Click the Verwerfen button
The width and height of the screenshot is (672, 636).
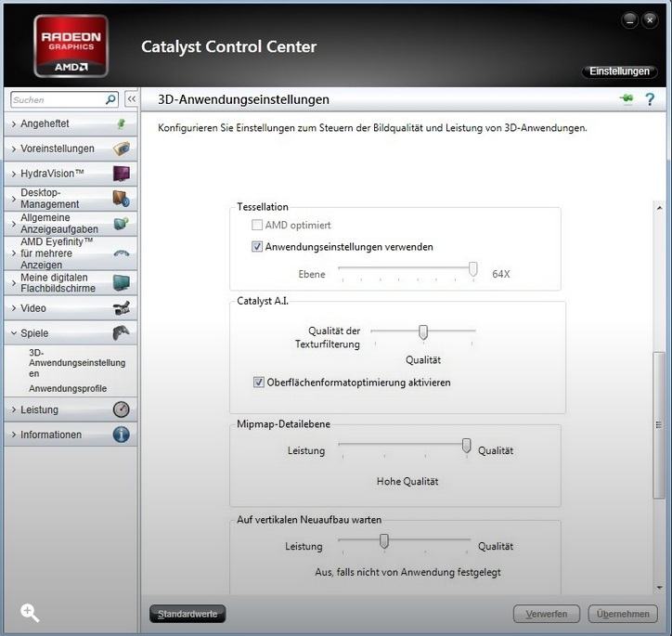click(547, 614)
